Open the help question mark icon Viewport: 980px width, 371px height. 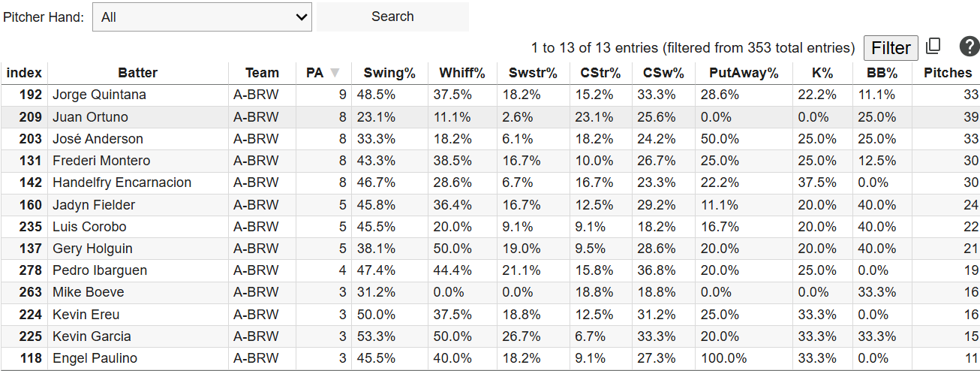pos(969,47)
